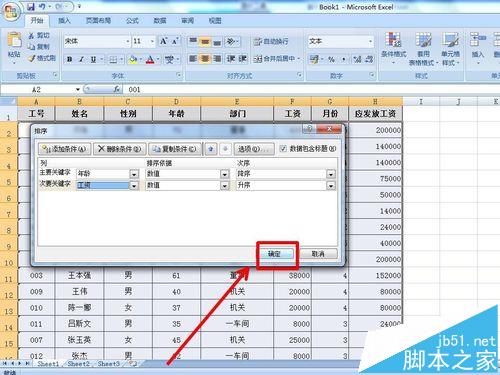
Task: Click the move-up arrow in sort dialog
Action: 211,149
